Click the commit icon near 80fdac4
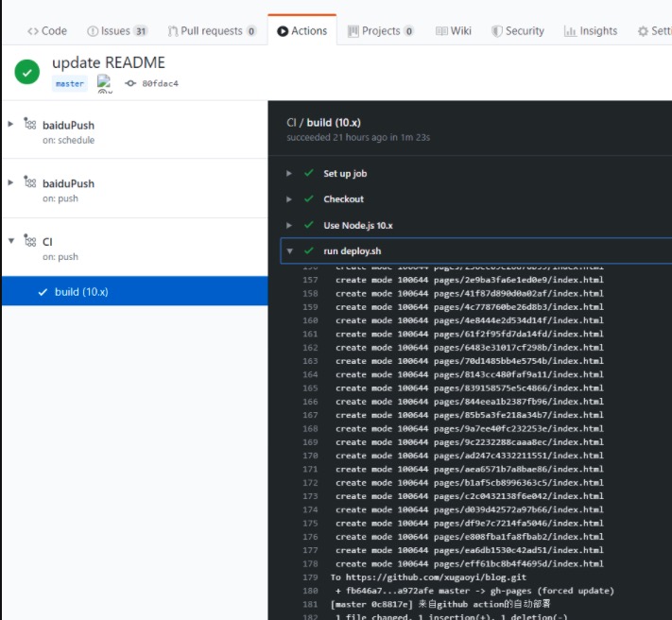The image size is (672, 620). coord(130,83)
